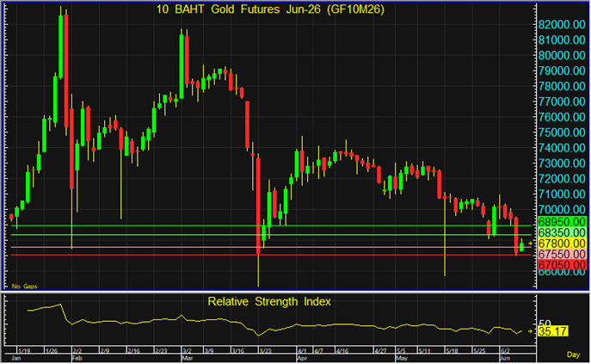
Task: Click the chart title 10 BAHT Gold Futures Jun-26
Action: tap(270, 9)
